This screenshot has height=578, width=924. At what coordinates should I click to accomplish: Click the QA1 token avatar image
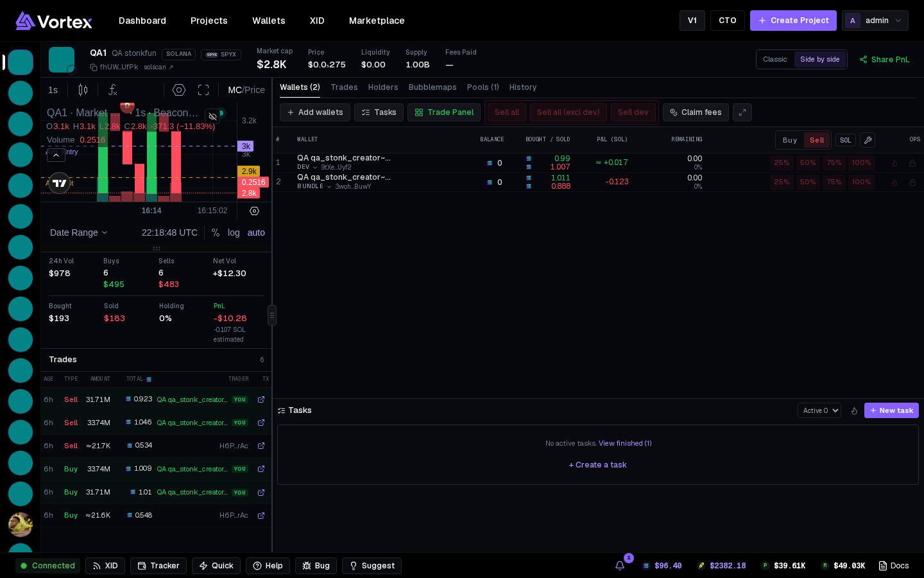[62, 60]
